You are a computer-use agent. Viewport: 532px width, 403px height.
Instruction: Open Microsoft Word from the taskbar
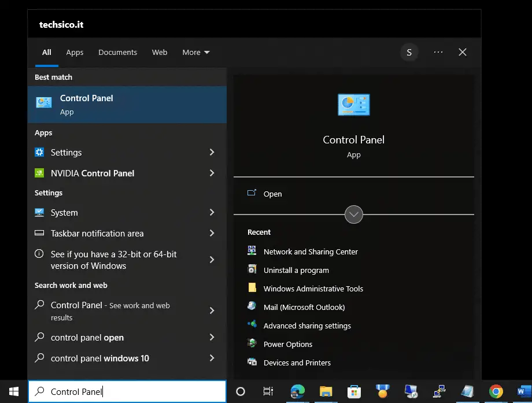pos(524,391)
